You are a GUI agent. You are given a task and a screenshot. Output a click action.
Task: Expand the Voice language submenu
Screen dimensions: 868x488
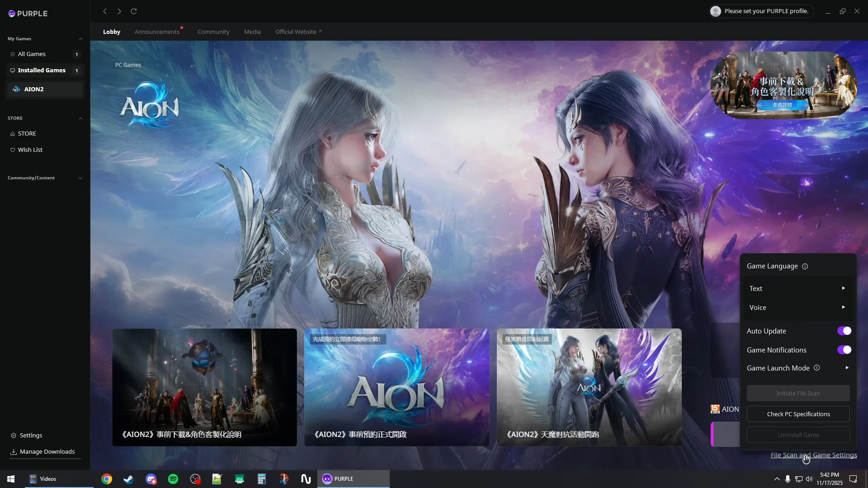click(x=798, y=308)
